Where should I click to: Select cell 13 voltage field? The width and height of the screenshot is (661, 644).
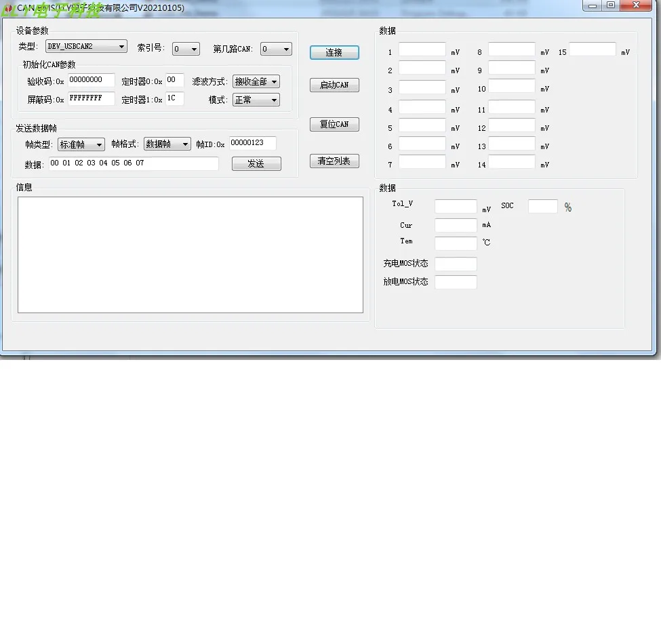click(x=512, y=144)
